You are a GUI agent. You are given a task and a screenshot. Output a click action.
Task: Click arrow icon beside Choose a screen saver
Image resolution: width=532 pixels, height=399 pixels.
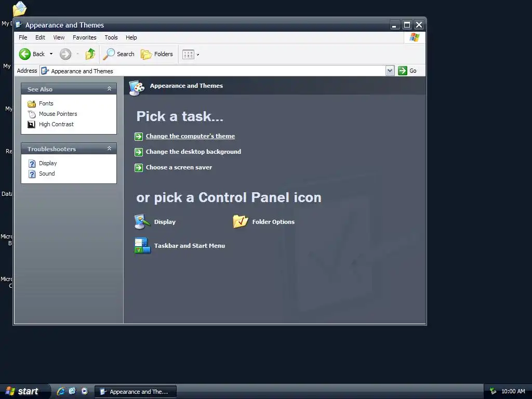tap(138, 168)
